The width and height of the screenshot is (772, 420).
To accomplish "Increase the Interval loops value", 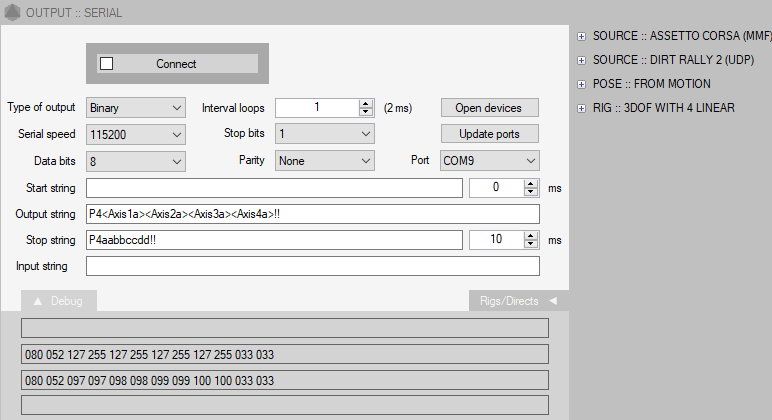I will [365, 104].
